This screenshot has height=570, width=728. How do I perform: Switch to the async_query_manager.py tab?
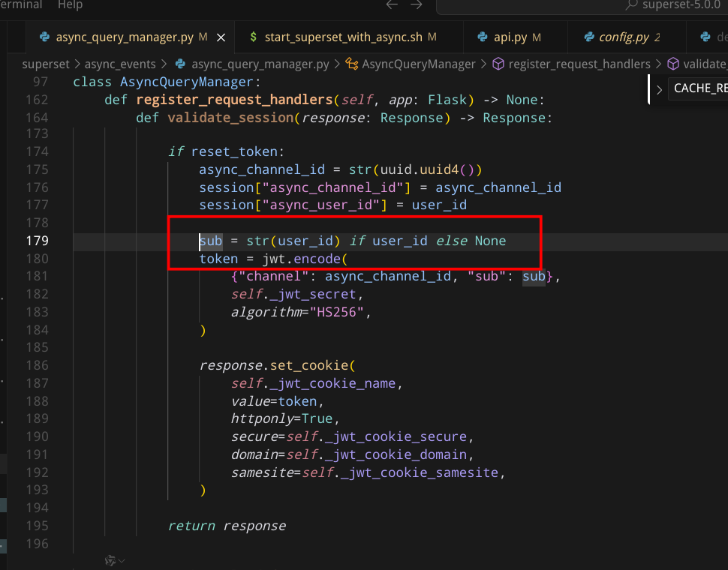pos(125,37)
